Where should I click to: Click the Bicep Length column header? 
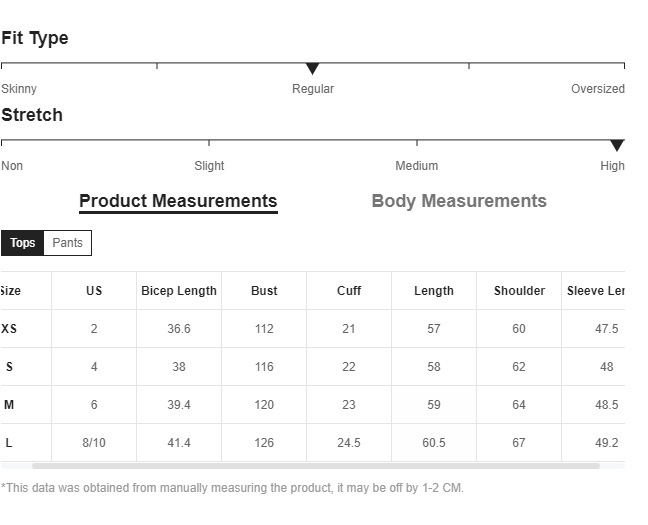point(179,291)
